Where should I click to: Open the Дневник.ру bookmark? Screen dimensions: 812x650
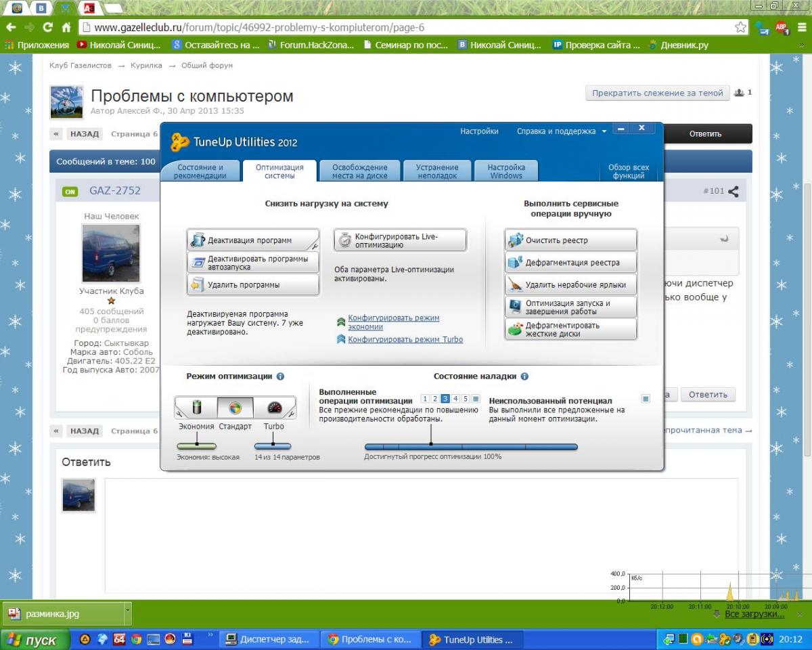click(x=679, y=45)
